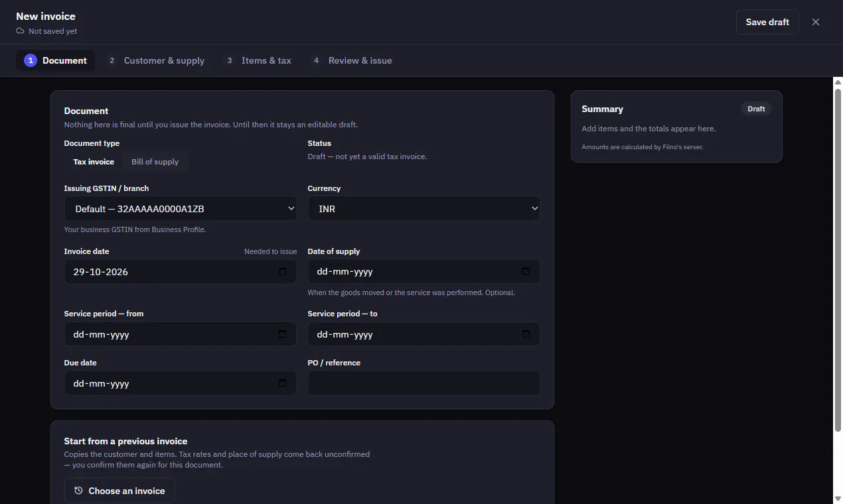Click the scrollbar up arrow

(838, 82)
